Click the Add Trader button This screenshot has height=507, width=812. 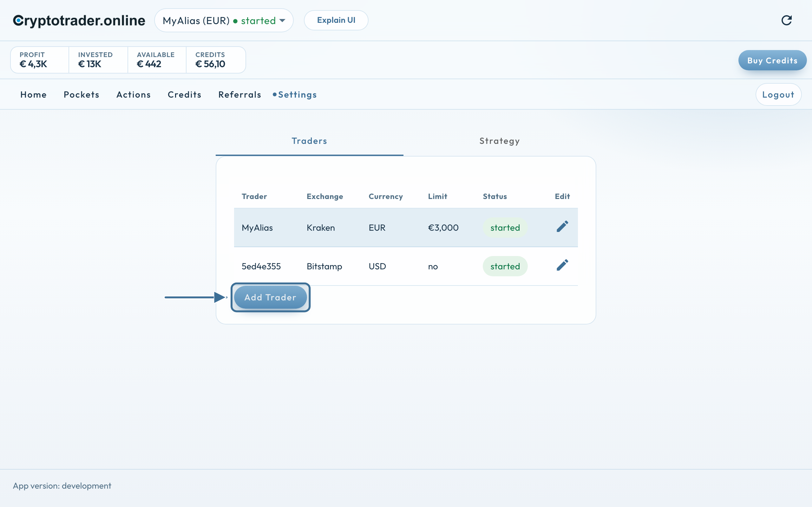point(271,298)
